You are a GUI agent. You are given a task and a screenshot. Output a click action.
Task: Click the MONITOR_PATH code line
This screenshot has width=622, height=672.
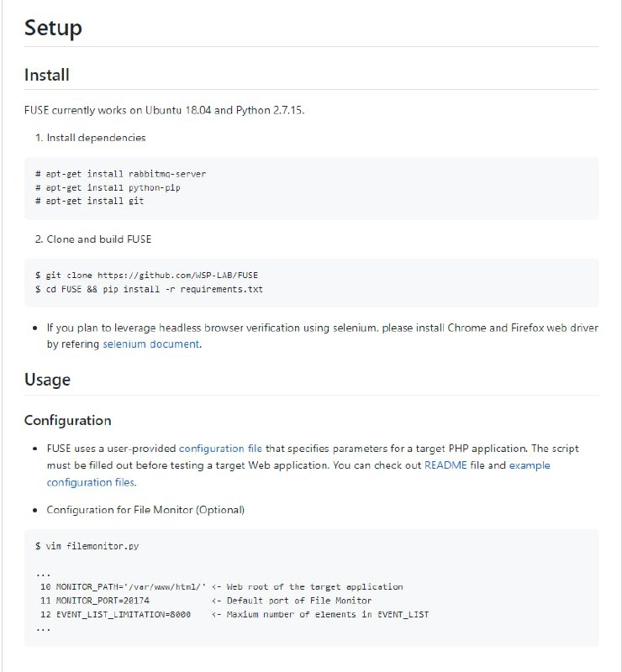pos(122,587)
